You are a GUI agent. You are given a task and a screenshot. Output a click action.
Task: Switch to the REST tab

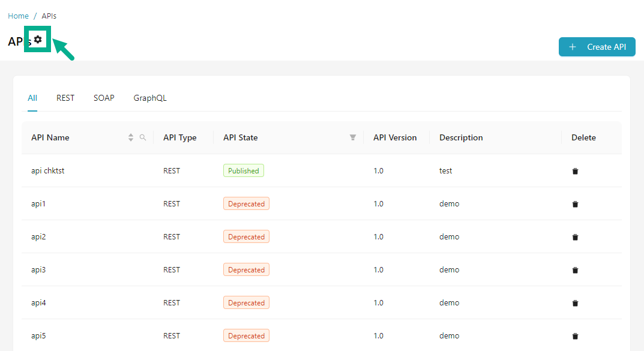tap(65, 98)
